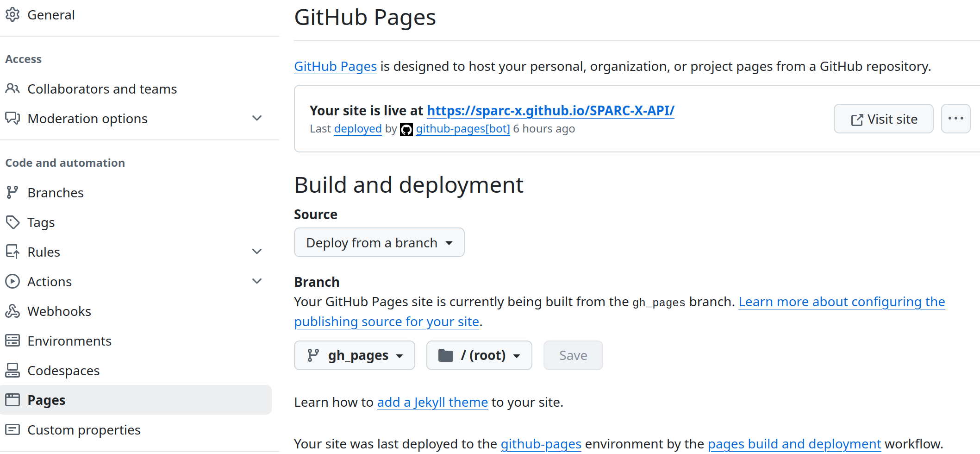Click the Webhooks icon
Screen dimensions: 980x454
click(12, 311)
